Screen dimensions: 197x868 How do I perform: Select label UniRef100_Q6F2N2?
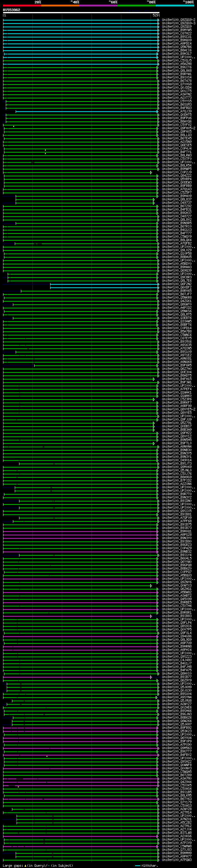coord(177,284)
